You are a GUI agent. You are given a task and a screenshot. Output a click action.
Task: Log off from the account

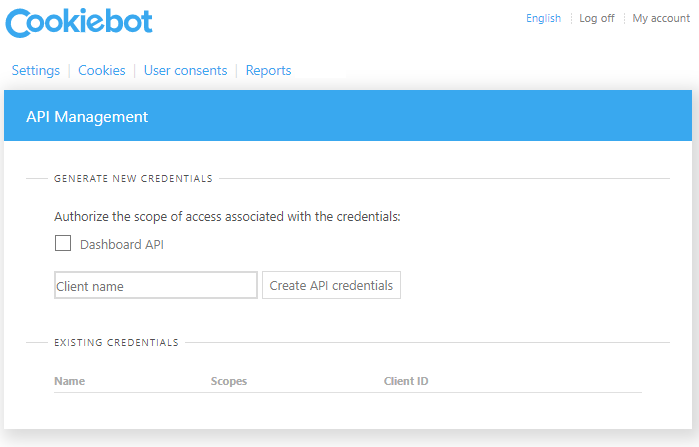[x=597, y=18]
